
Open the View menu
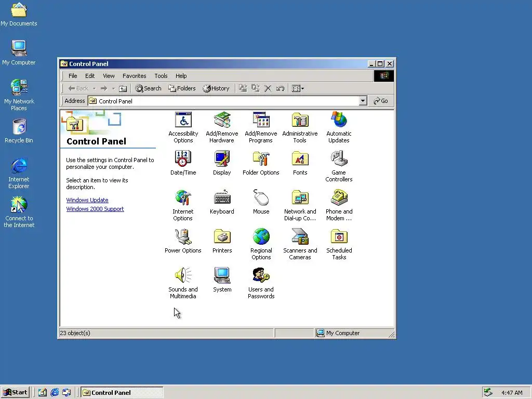click(x=109, y=76)
